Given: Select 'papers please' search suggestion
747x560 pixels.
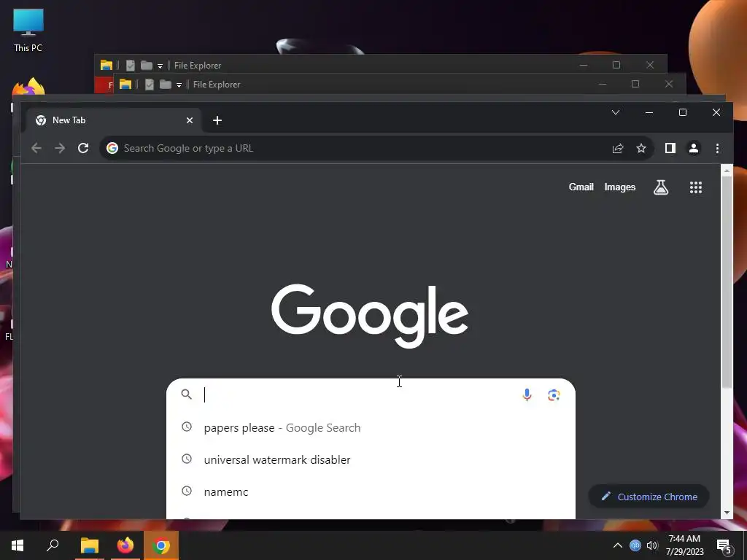Looking at the screenshot, I should point(371,427).
